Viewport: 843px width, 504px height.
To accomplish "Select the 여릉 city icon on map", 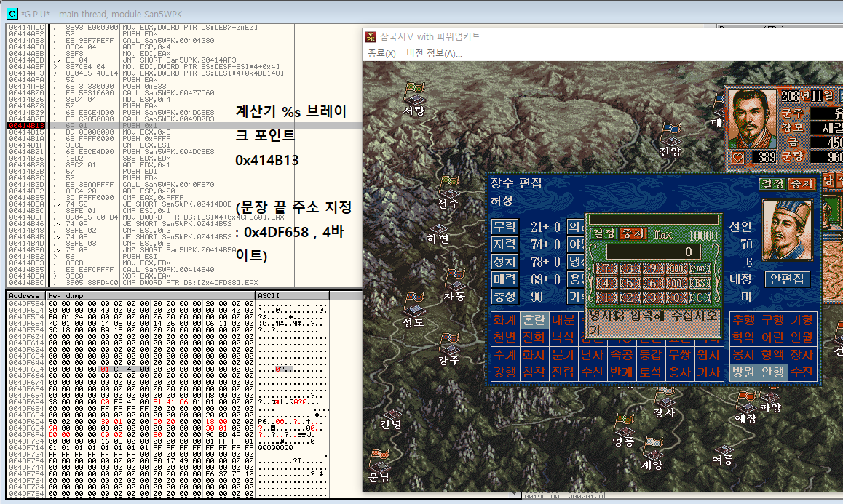I will pyautogui.click(x=723, y=449).
